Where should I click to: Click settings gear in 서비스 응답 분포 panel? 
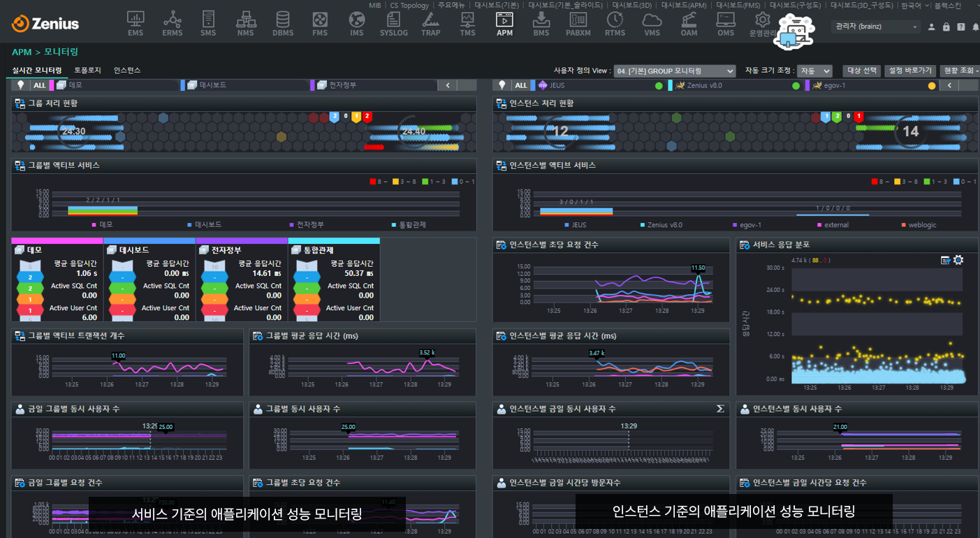pyautogui.click(x=958, y=260)
